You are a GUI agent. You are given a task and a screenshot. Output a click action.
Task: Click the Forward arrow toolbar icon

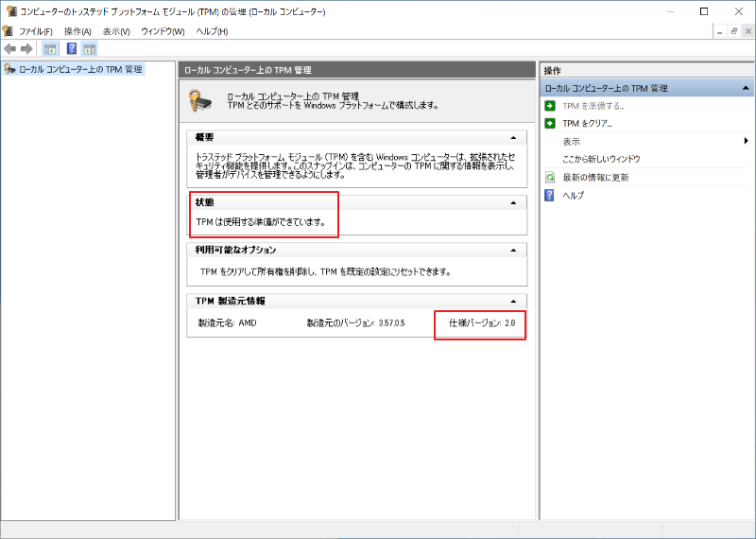[26, 49]
